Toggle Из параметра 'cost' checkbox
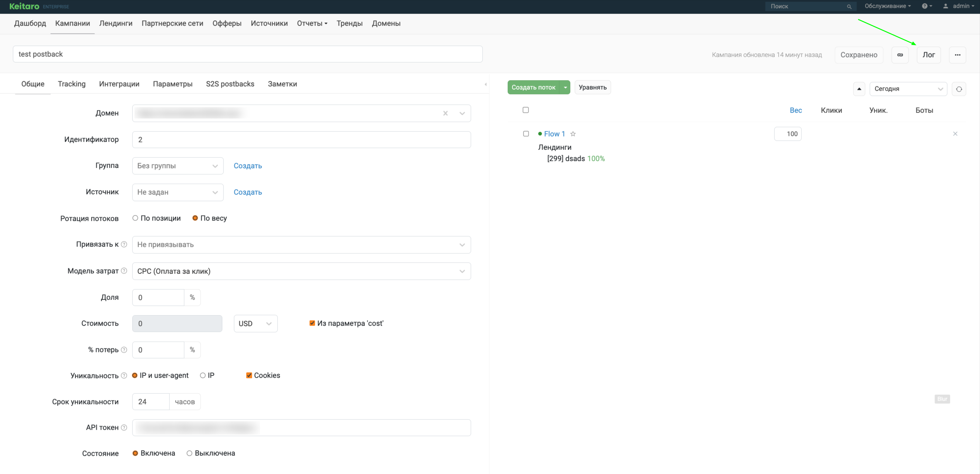This screenshot has height=474, width=980. [x=312, y=323]
